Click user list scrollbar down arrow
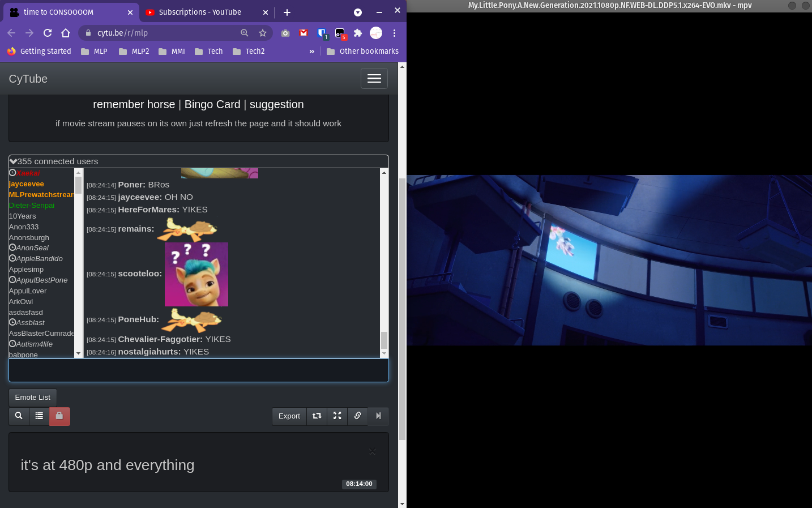 click(x=78, y=353)
